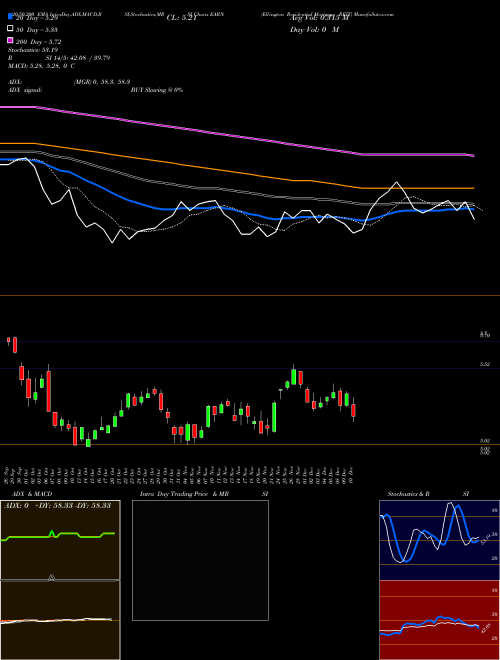Click the 'BUY Slowing @ 0%' signal text
500x660 pixels.
(157, 90)
